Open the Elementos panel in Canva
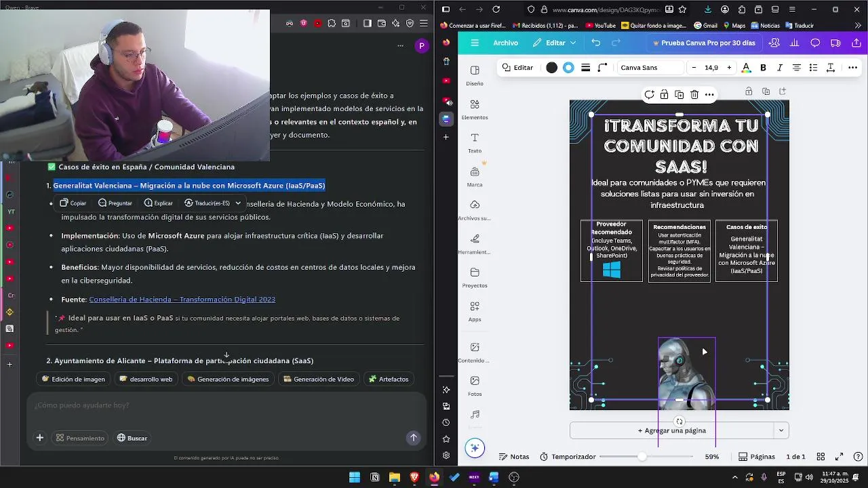 point(475,108)
